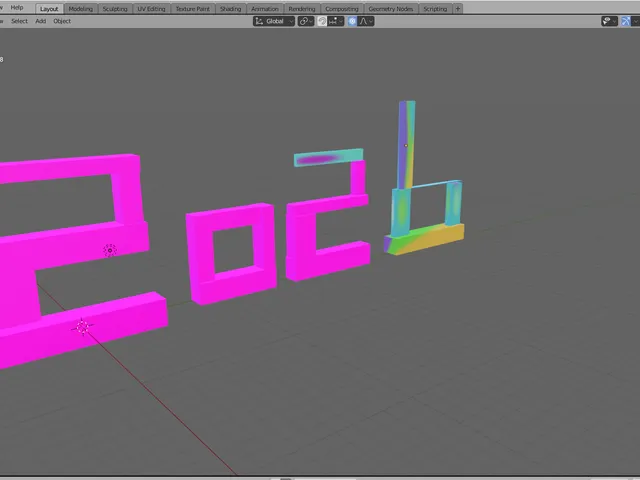Switch to the Layout workspace tab

point(49,9)
